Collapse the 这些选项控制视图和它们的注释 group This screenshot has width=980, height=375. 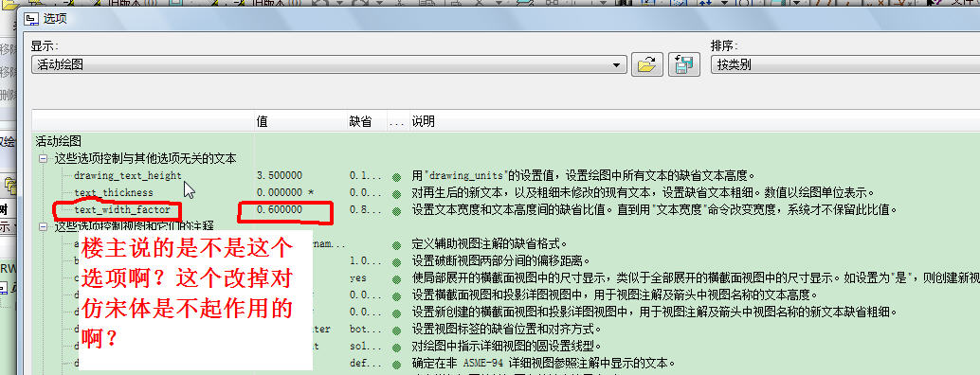coord(44,226)
